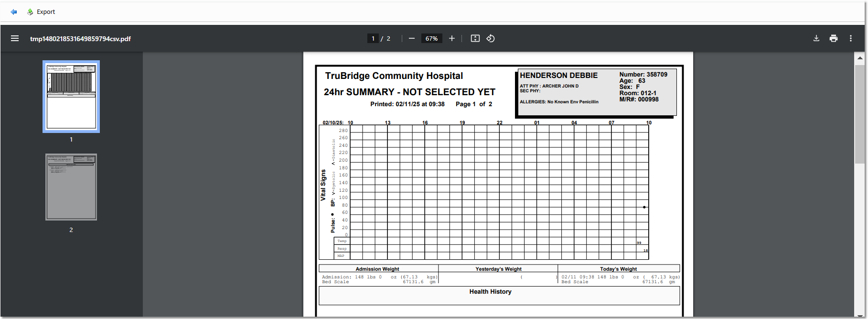The height and width of the screenshot is (320, 868).
Task: Click the patient name HENDERSON DEBBIE
Action: click(558, 76)
